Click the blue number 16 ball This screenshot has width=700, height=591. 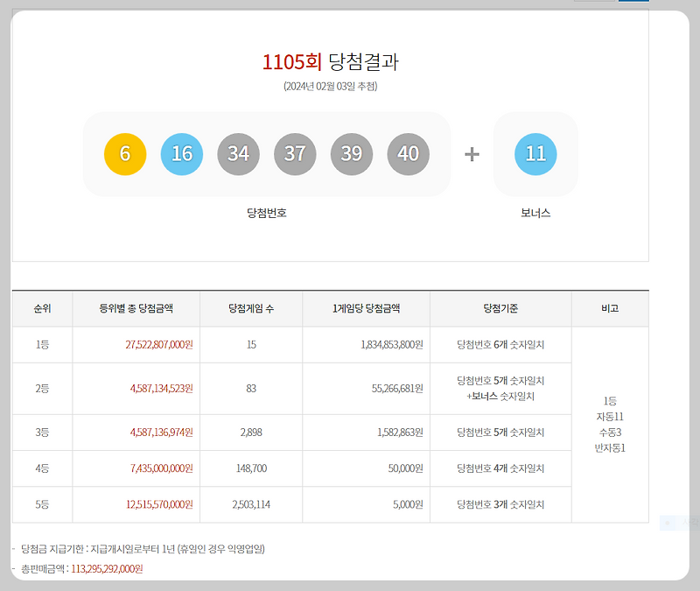(x=182, y=154)
